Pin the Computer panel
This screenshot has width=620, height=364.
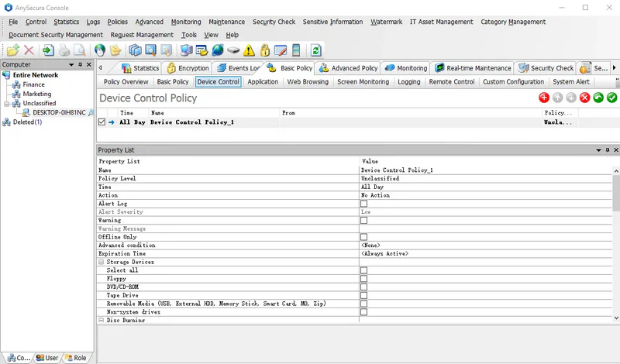(81, 64)
